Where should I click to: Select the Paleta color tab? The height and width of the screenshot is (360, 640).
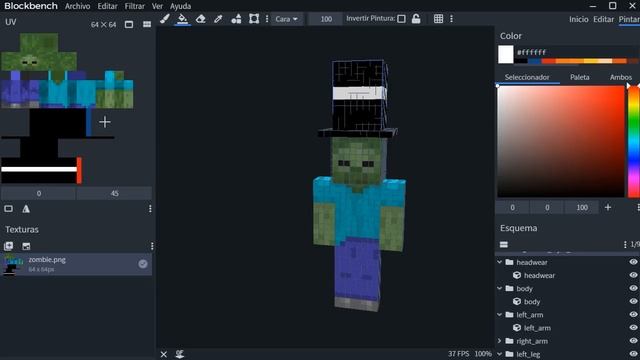point(580,77)
